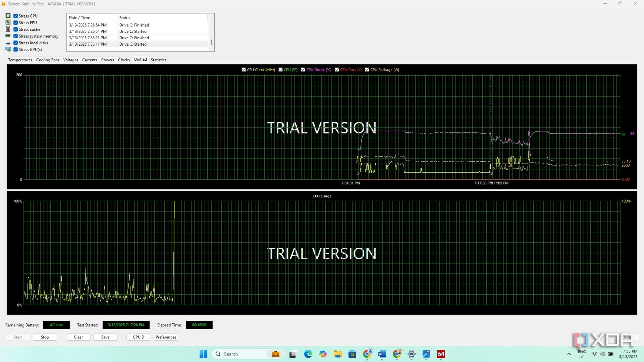The height and width of the screenshot is (362, 644).
Task: Toggle the CPU Core (V) checkbox
Action: tap(337, 70)
